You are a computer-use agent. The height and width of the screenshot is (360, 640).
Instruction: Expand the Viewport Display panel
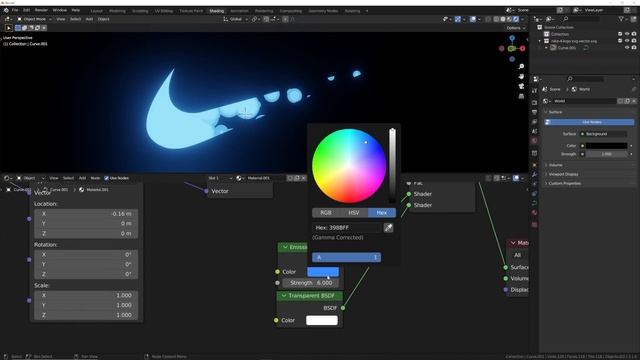tap(561, 174)
